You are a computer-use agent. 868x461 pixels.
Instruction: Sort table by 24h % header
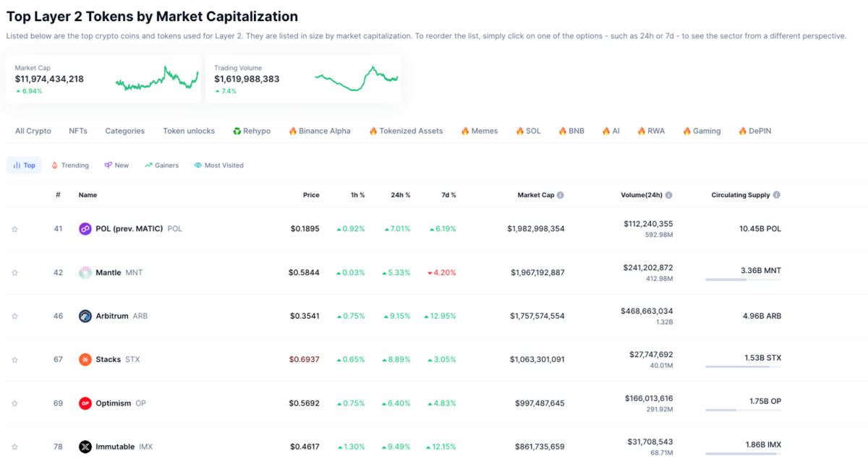click(x=400, y=195)
